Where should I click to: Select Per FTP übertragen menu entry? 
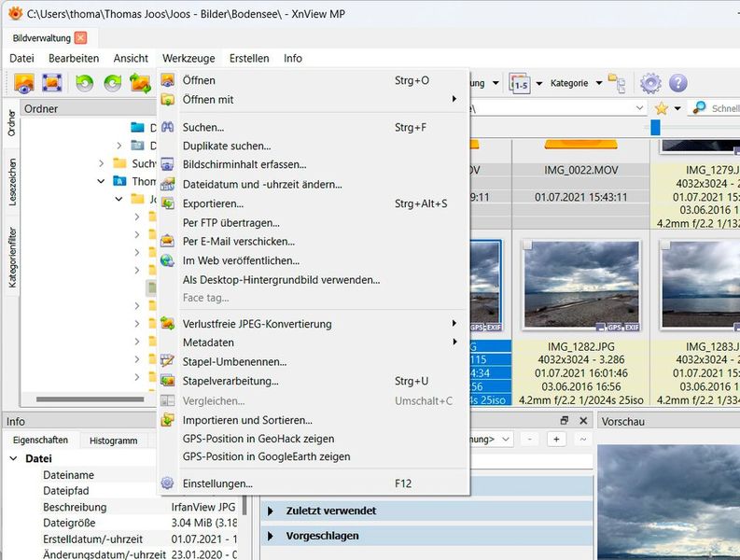click(314, 223)
